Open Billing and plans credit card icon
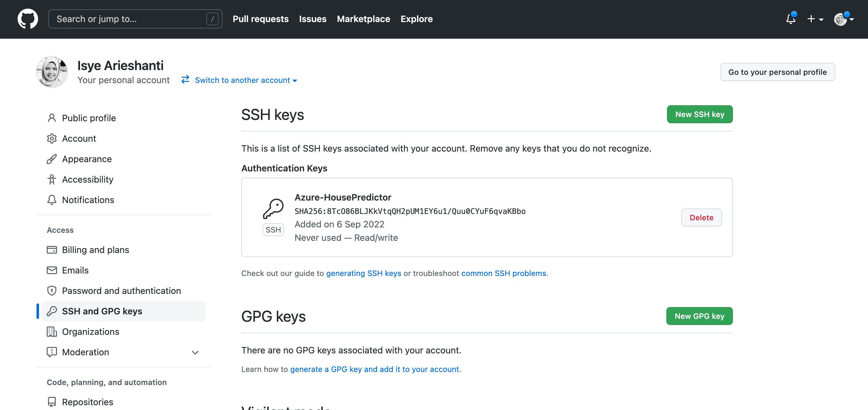Screen dimensions: 868x410 52,250
